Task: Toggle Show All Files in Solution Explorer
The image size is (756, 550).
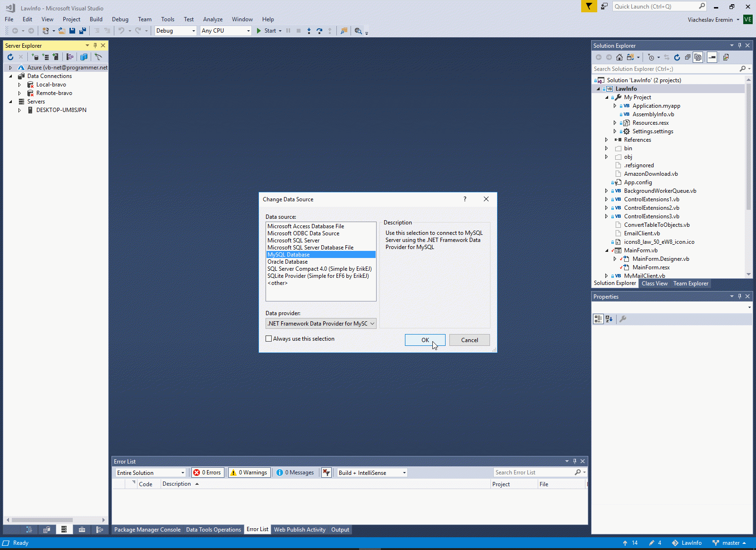Action: pyautogui.click(x=698, y=57)
